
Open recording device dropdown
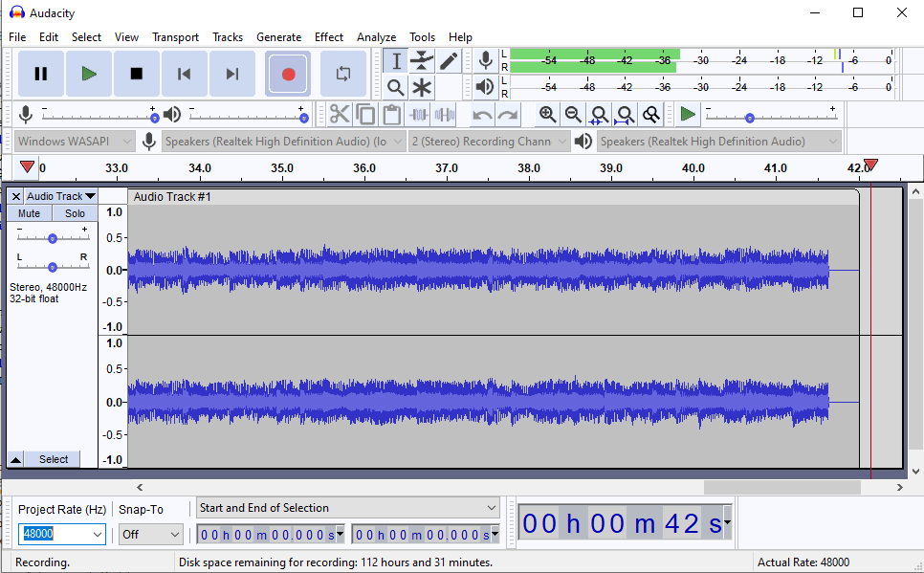(283, 142)
